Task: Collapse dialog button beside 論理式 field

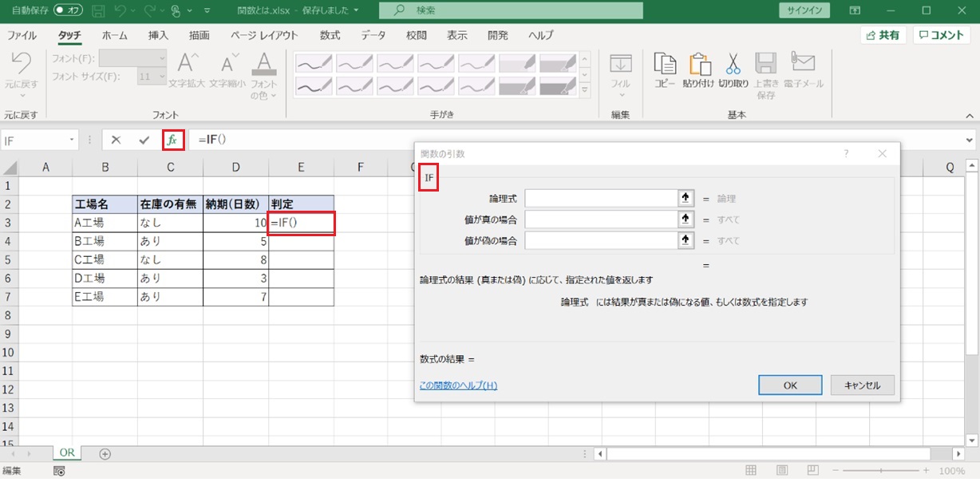Action: coord(685,199)
